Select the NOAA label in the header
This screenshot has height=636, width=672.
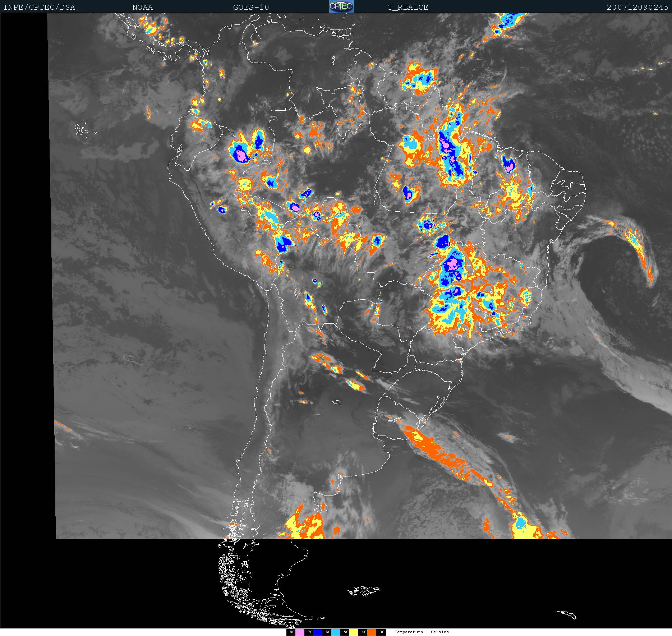coord(142,7)
